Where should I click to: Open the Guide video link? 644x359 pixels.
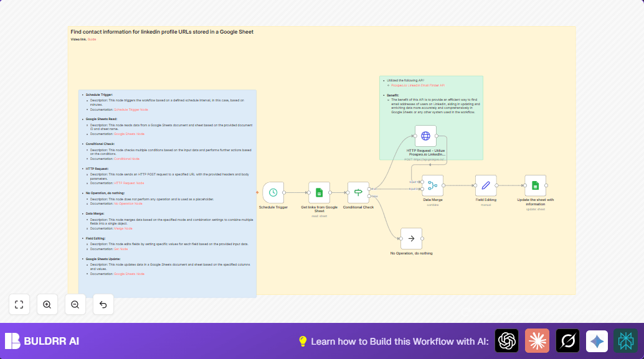tap(92, 39)
